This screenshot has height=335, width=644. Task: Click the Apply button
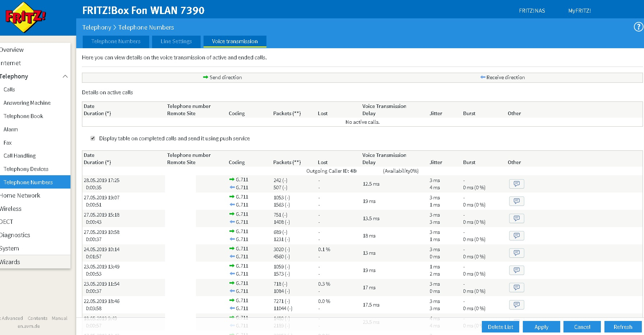click(541, 327)
